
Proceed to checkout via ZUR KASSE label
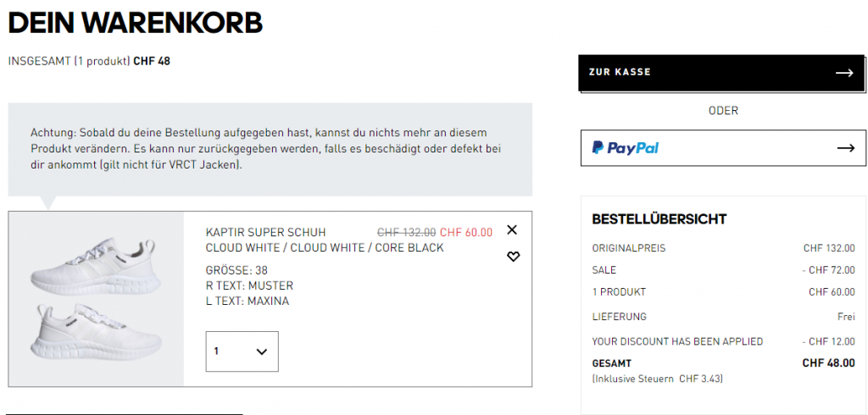620,73
